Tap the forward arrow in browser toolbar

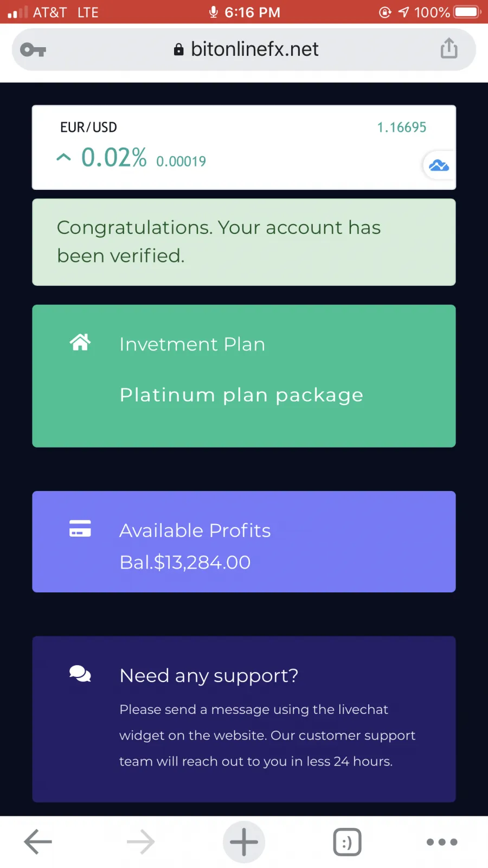point(141,842)
